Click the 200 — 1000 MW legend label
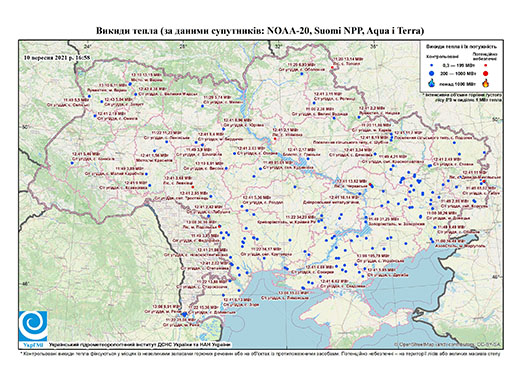520x368 pixels. 459,73
